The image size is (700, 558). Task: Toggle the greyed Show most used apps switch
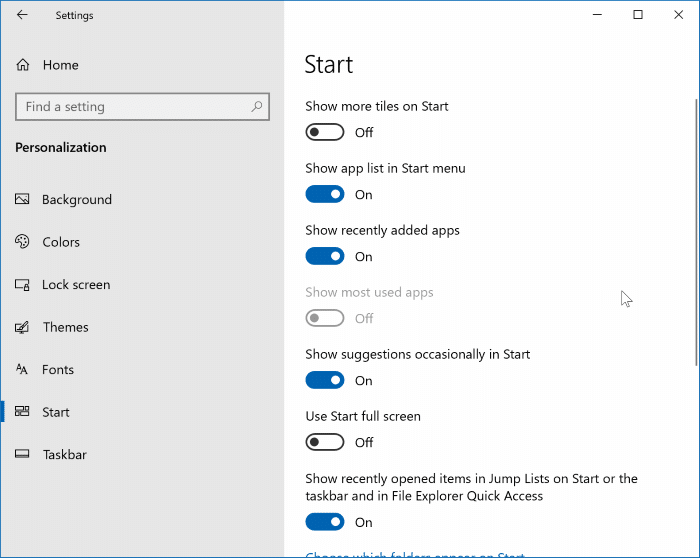(x=325, y=318)
